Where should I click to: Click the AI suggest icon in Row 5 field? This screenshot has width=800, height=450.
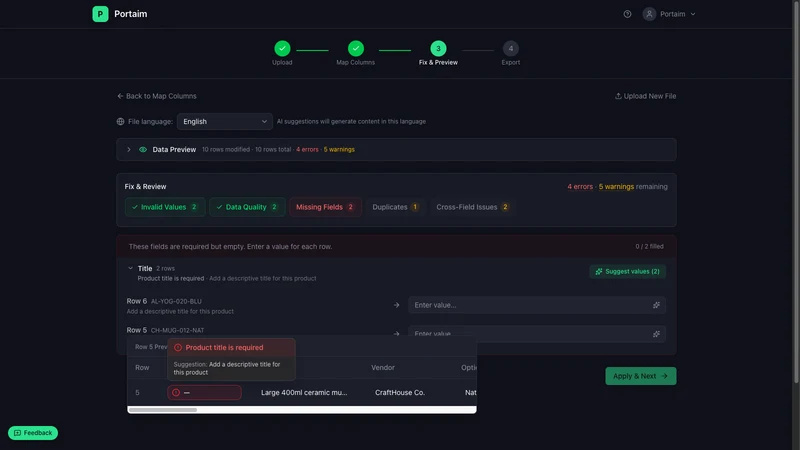(x=656, y=334)
